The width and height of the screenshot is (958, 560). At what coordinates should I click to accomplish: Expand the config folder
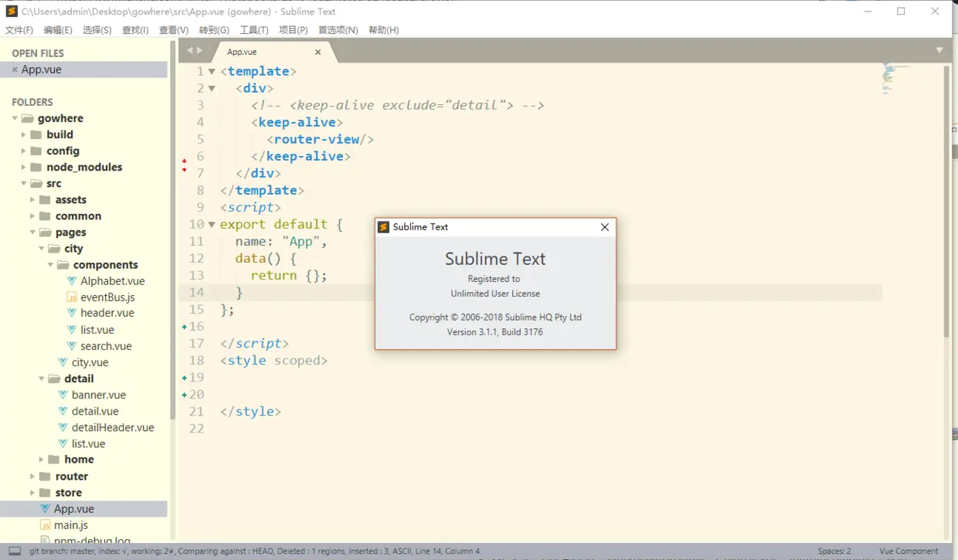[x=23, y=151]
